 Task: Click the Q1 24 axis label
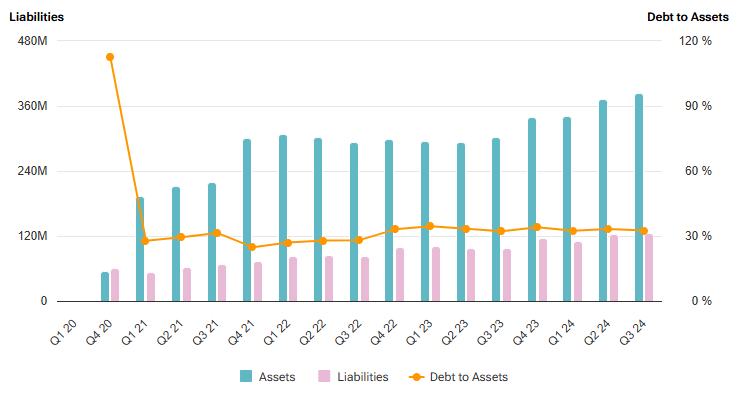click(x=562, y=332)
